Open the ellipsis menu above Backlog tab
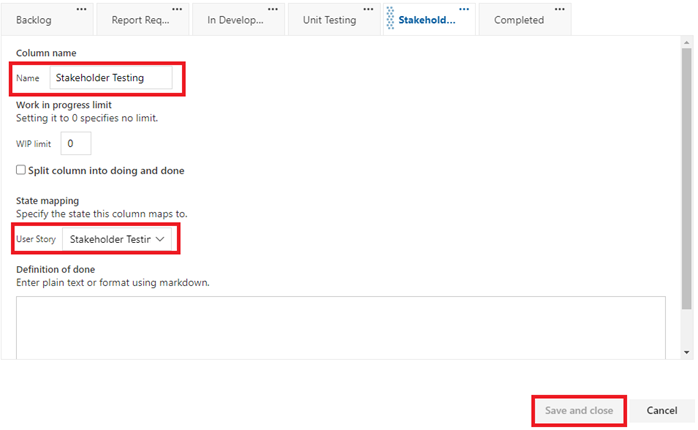This screenshot has width=698, height=430. (81, 8)
